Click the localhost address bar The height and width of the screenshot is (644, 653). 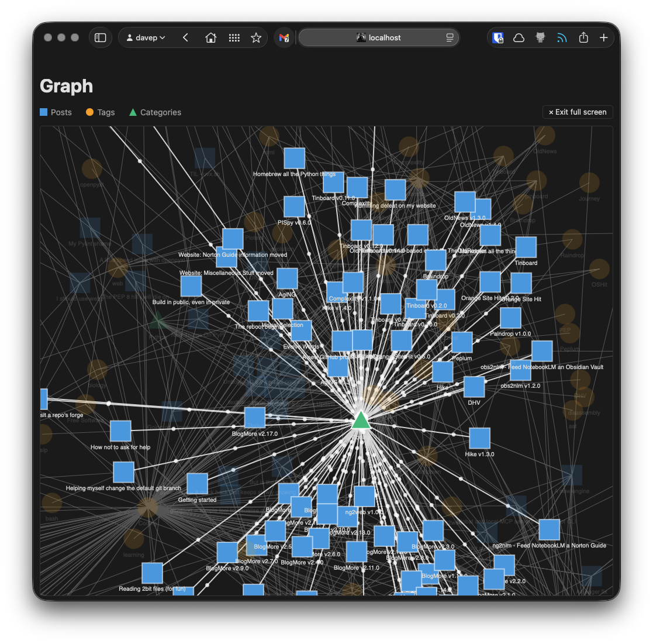click(378, 37)
